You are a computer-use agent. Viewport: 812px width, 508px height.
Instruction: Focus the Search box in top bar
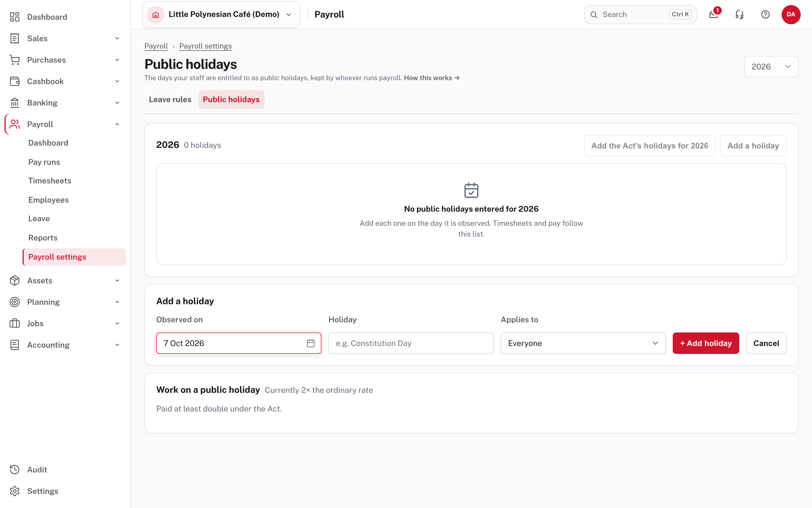click(640, 14)
